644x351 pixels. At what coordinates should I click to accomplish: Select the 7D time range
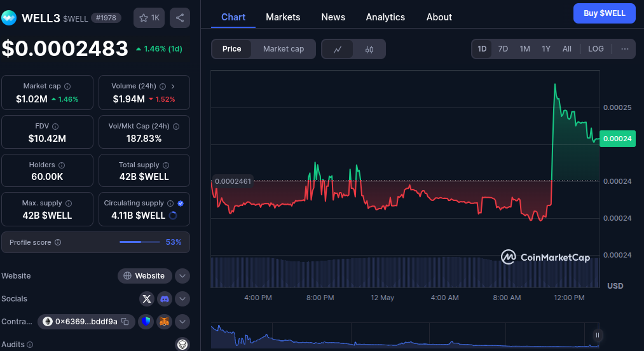503,49
